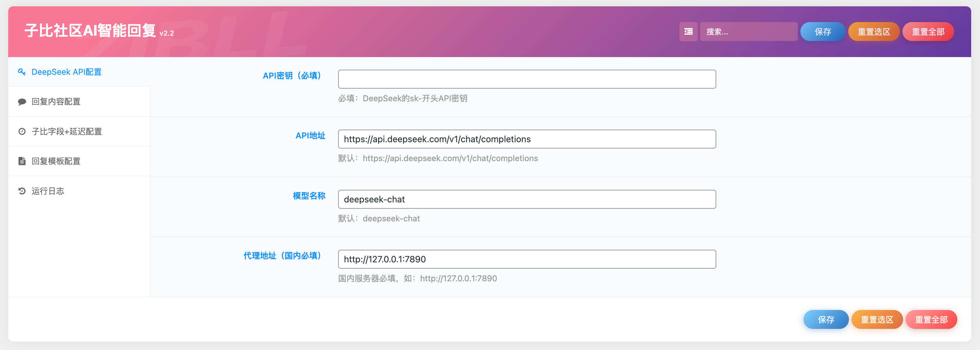Switch to 回复内容配置 section

point(56,102)
